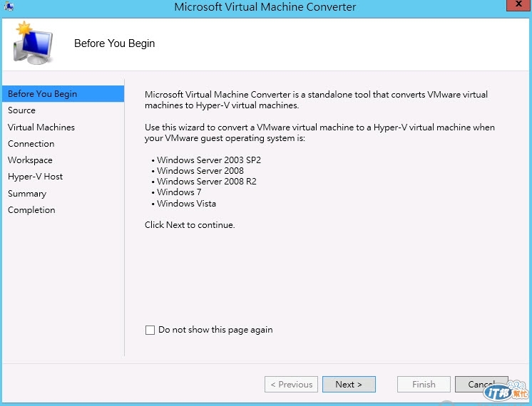Click the Next button to continue
The width and height of the screenshot is (532, 406).
point(349,385)
